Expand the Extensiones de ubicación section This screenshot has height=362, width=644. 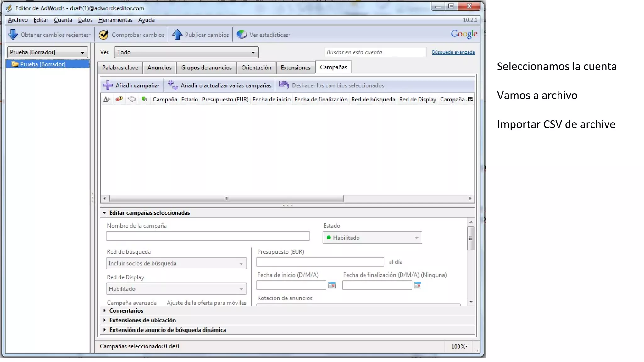pos(104,320)
